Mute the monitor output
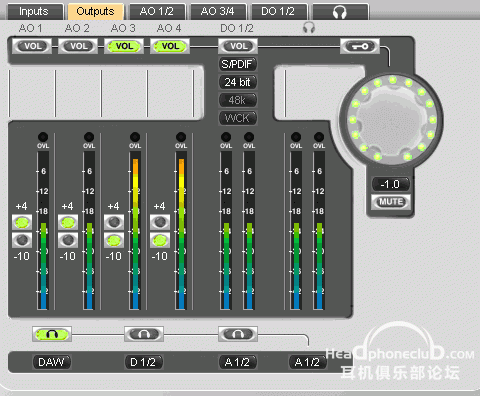Screen dimensions: 480x396 [391, 202]
